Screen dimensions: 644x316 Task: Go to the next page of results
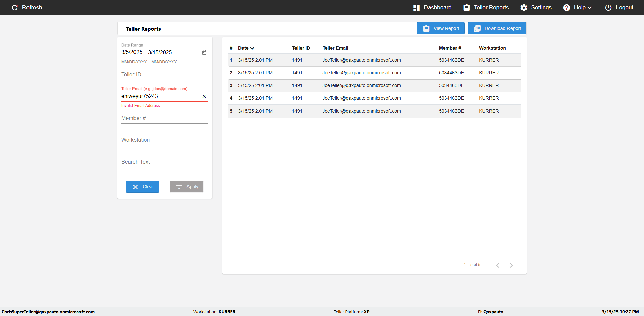pos(511,265)
